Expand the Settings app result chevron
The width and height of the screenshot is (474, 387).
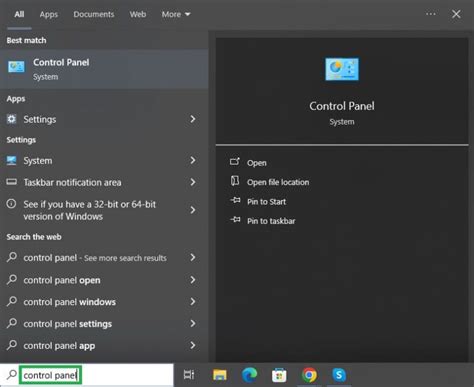coord(193,119)
